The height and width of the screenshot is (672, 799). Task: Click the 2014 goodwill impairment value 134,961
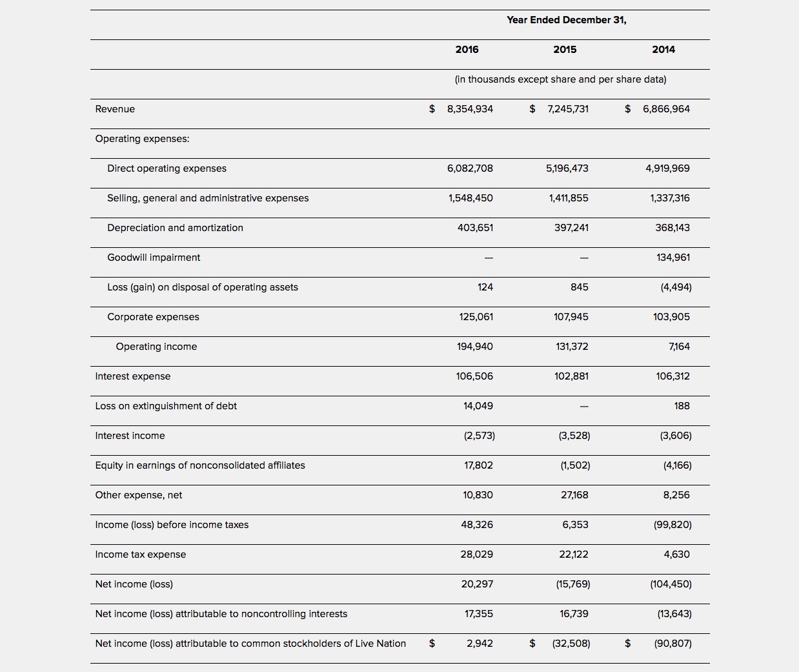pyautogui.click(x=673, y=258)
